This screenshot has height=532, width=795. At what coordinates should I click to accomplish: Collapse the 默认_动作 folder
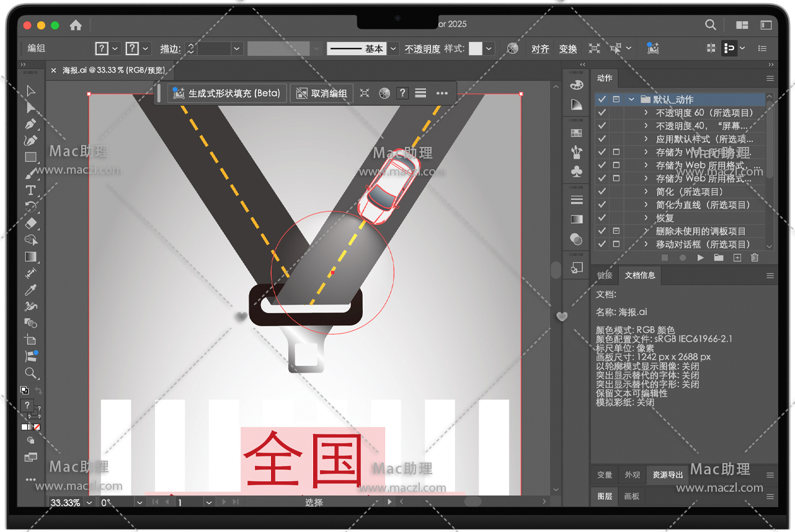click(x=631, y=99)
